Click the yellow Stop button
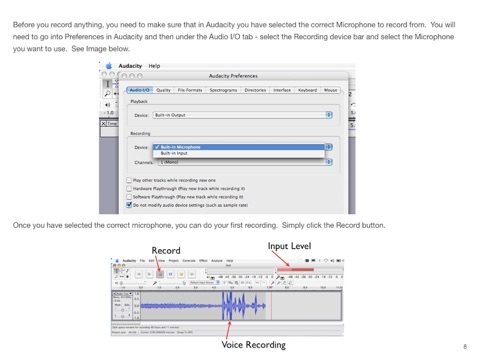 click(x=181, y=274)
